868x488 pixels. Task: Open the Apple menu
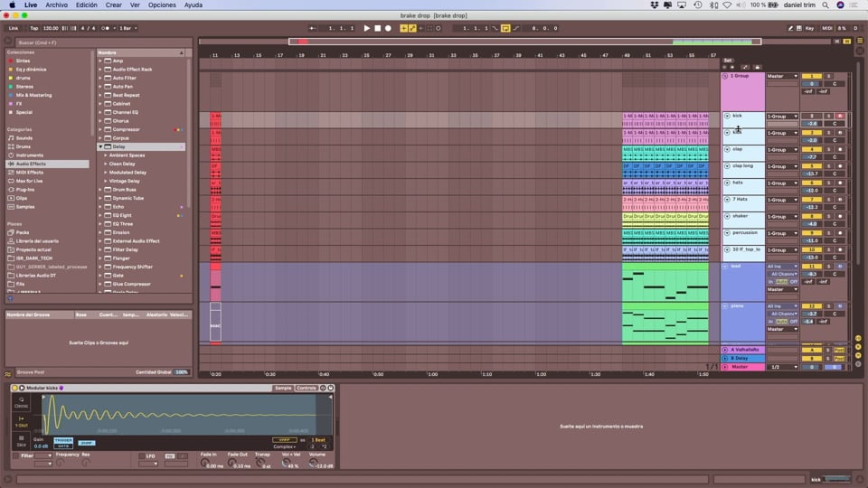(x=12, y=5)
